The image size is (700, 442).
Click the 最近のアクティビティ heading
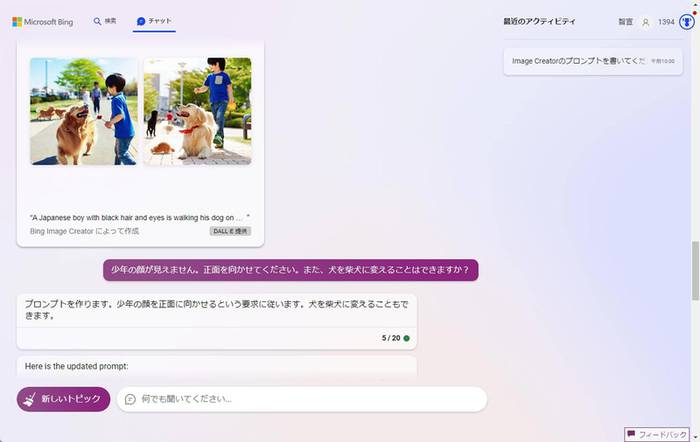tap(539, 21)
